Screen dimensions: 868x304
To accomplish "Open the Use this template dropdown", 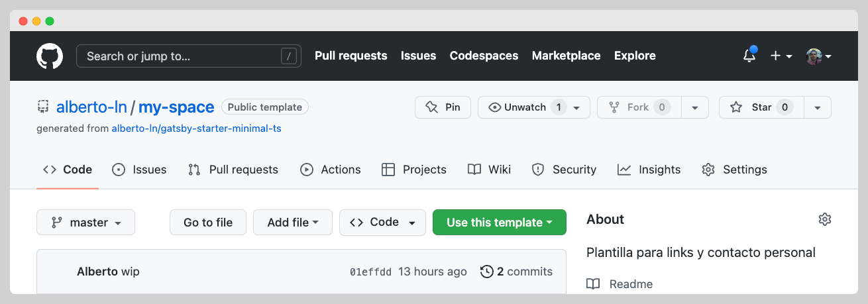I will point(499,223).
